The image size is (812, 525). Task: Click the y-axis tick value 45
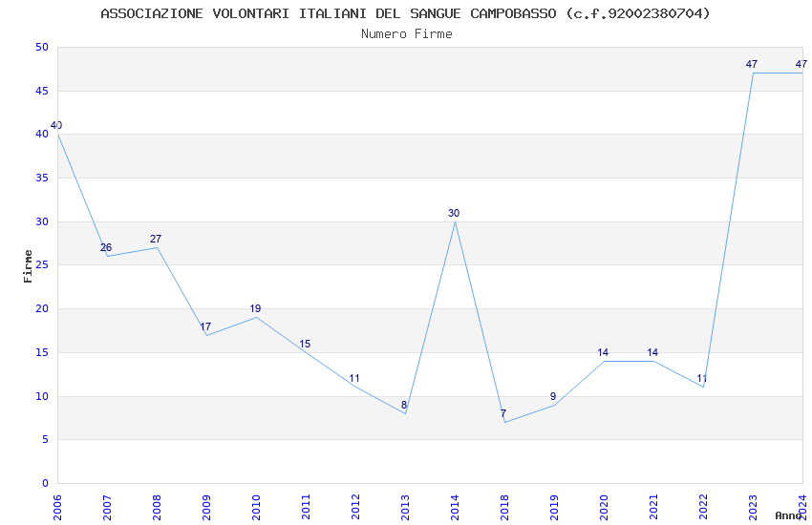click(x=42, y=91)
